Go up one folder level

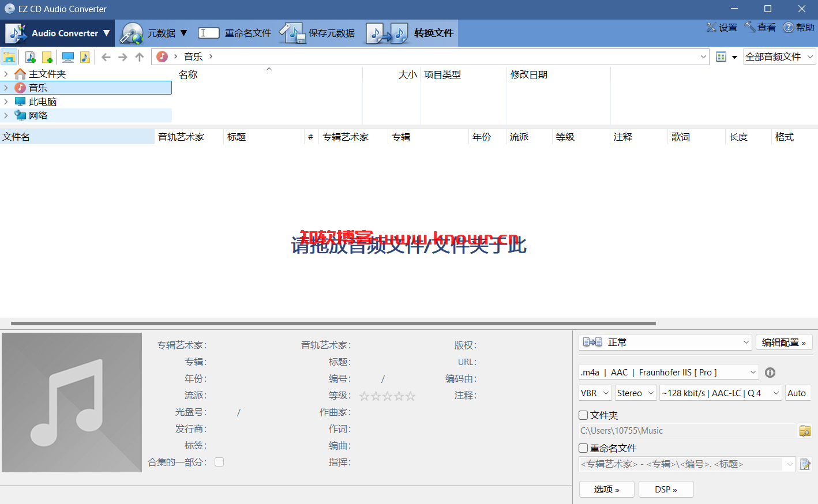click(x=140, y=57)
